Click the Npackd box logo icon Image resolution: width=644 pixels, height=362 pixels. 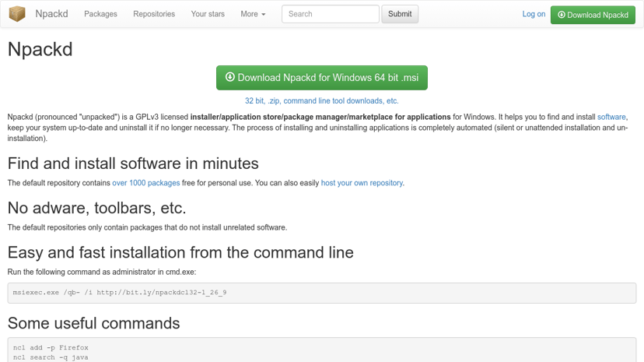[17, 14]
